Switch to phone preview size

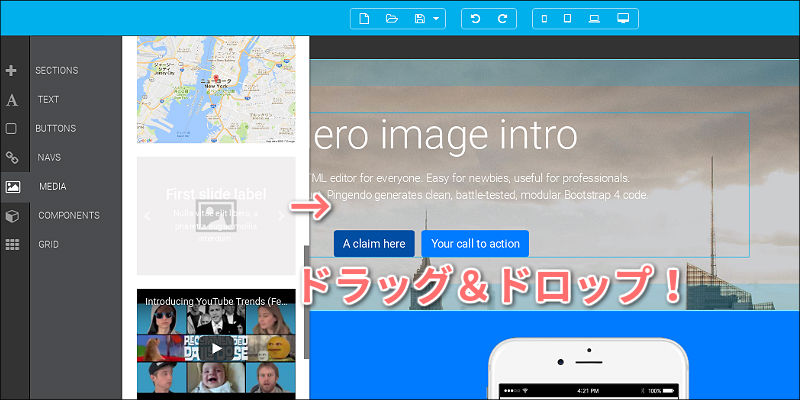[x=544, y=19]
